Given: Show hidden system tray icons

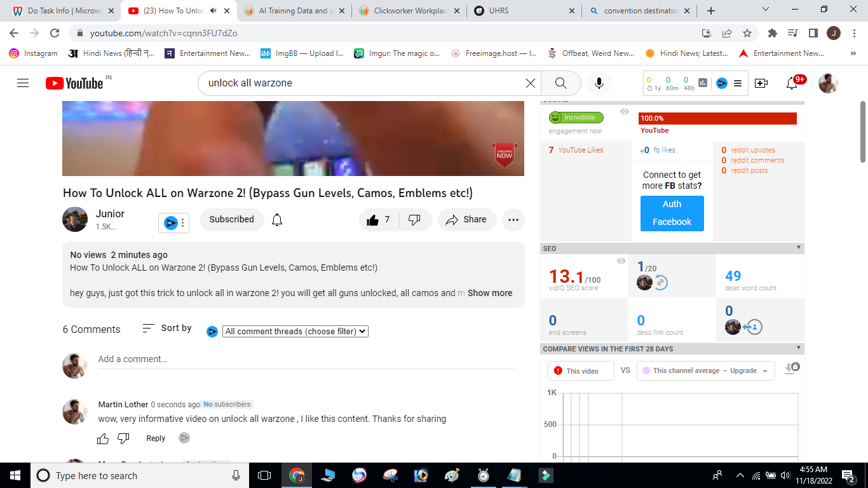Looking at the screenshot, I should (x=740, y=475).
